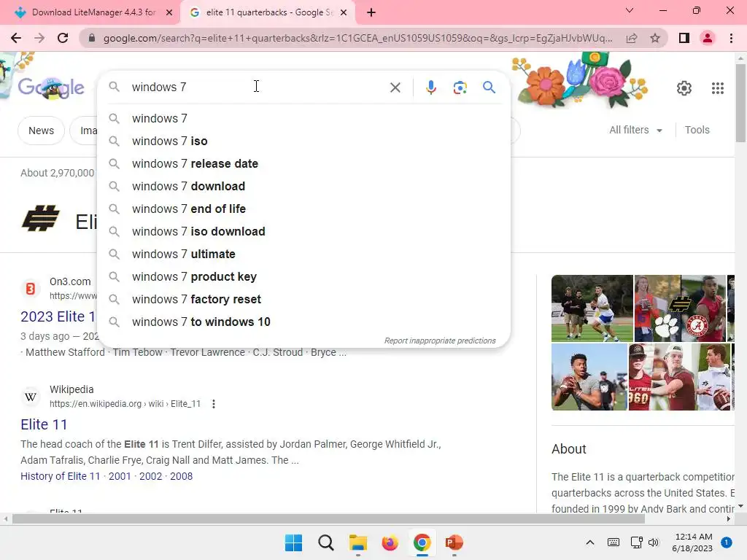747x560 pixels.
Task: Open 2023 Elite 11 On3 result
Action: click(x=58, y=316)
